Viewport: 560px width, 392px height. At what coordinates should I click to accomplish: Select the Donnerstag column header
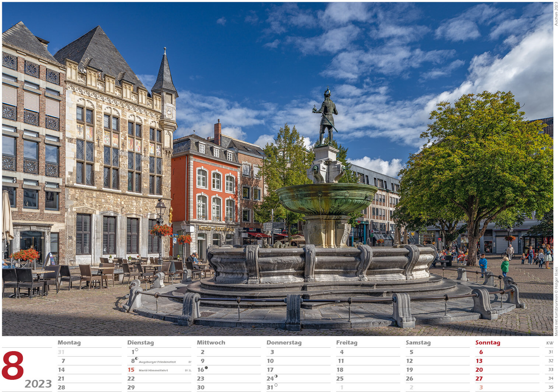click(x=284, y=343)
